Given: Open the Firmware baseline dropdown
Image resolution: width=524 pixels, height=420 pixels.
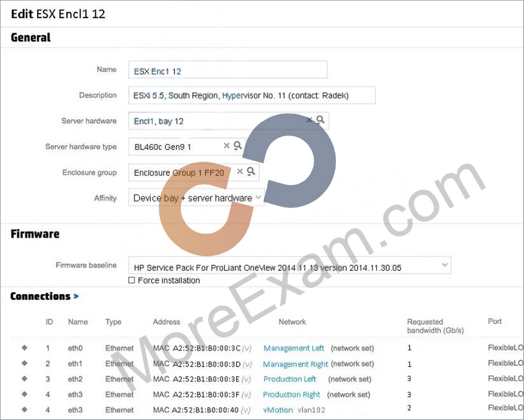Looking at the screenshot, I should (x=290, y=265).
